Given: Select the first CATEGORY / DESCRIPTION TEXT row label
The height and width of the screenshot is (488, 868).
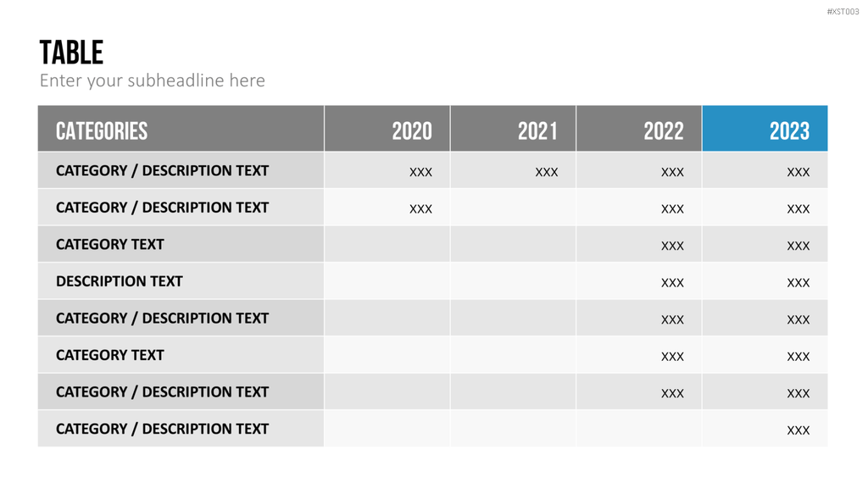Looking at the screenshot, I should tap(162, 170).
